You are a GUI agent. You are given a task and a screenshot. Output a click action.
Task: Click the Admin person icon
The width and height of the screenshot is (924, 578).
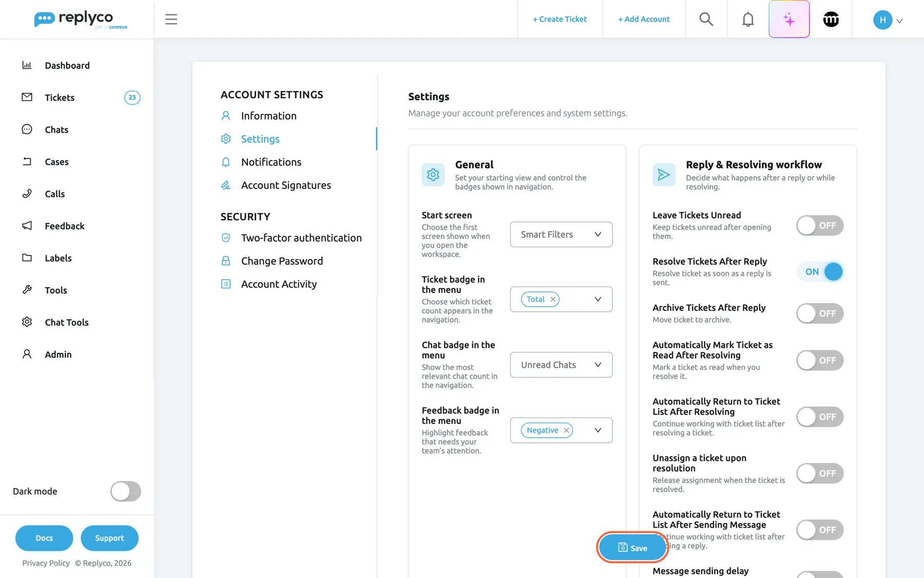click(x=27, y=354)
